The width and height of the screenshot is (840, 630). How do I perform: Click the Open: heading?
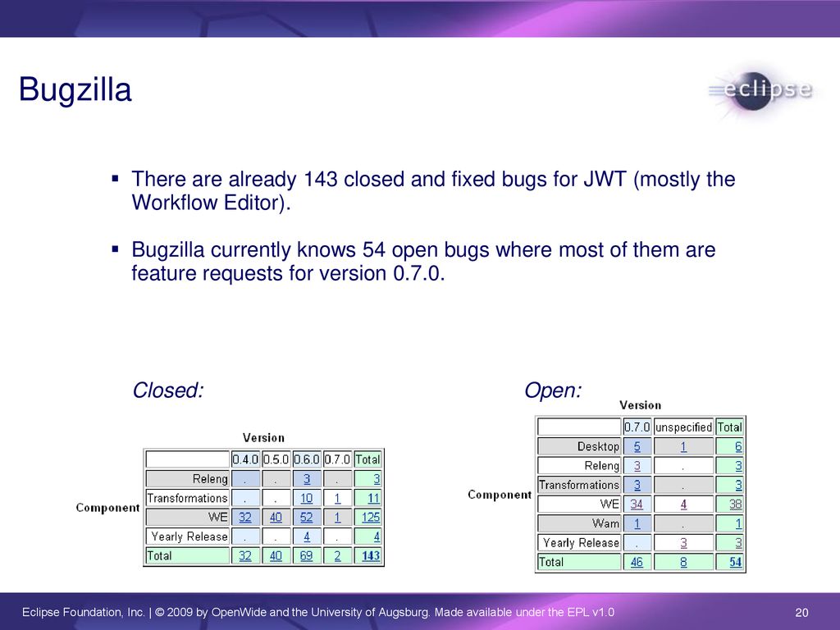tap(552, 390)
